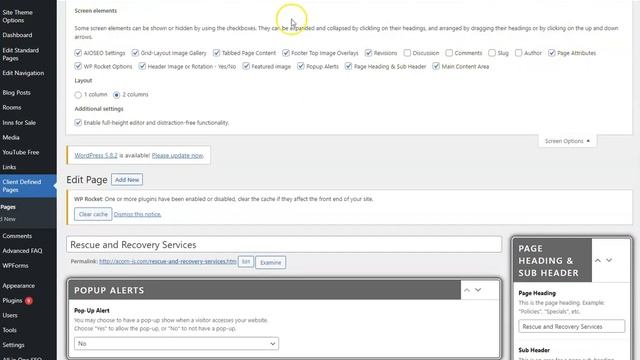Collapse Page Heading & Sub Header panel

coord(552,260)
